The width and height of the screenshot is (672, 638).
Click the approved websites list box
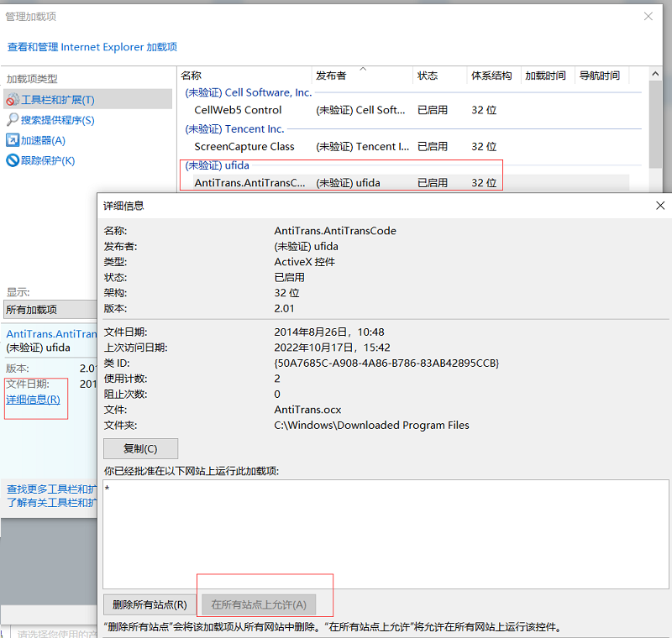[x=385, y=534]
